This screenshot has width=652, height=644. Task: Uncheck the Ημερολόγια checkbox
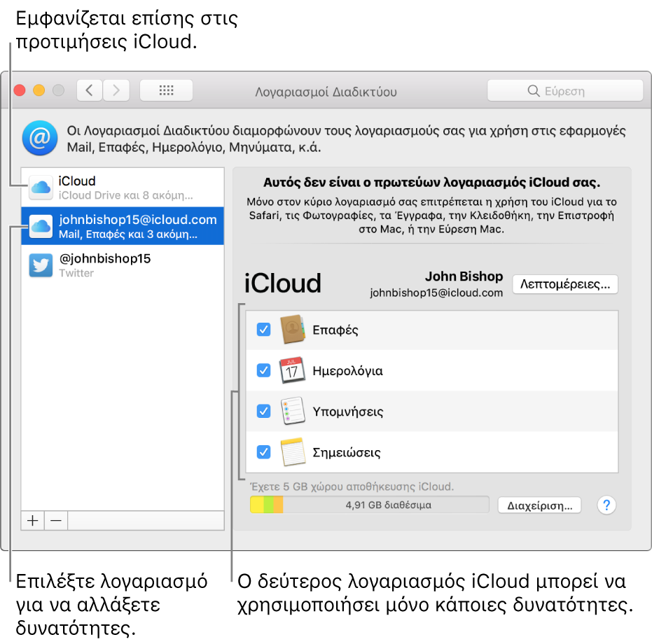point(263,370)
